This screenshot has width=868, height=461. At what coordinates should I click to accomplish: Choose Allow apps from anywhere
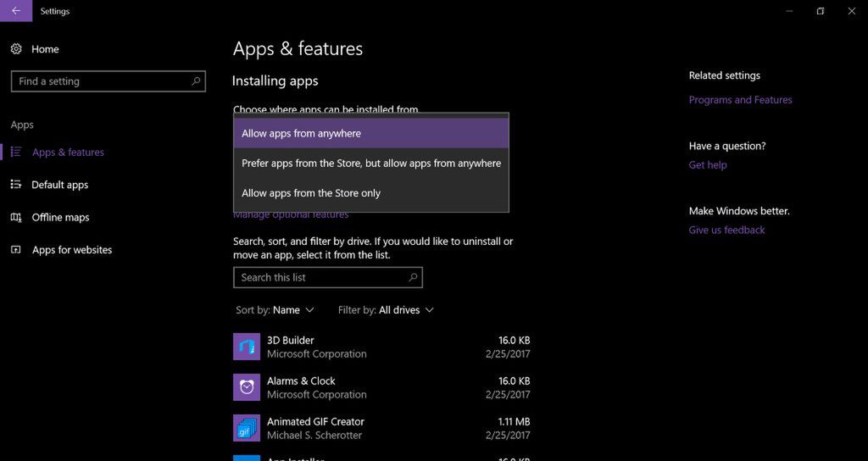pyautogui.click(x=371, y=133)
